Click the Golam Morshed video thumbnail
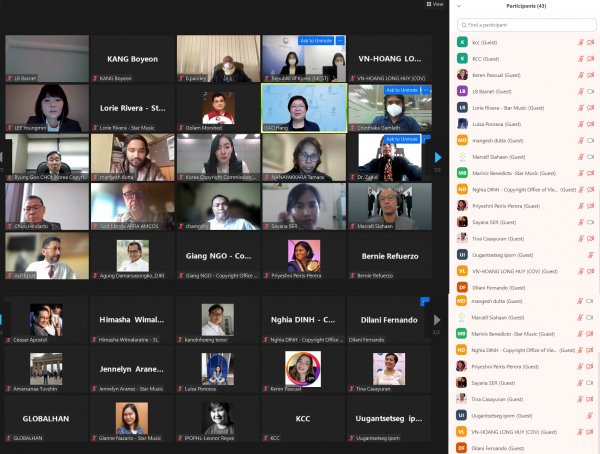The image size is (600, 454). point(218,105)
